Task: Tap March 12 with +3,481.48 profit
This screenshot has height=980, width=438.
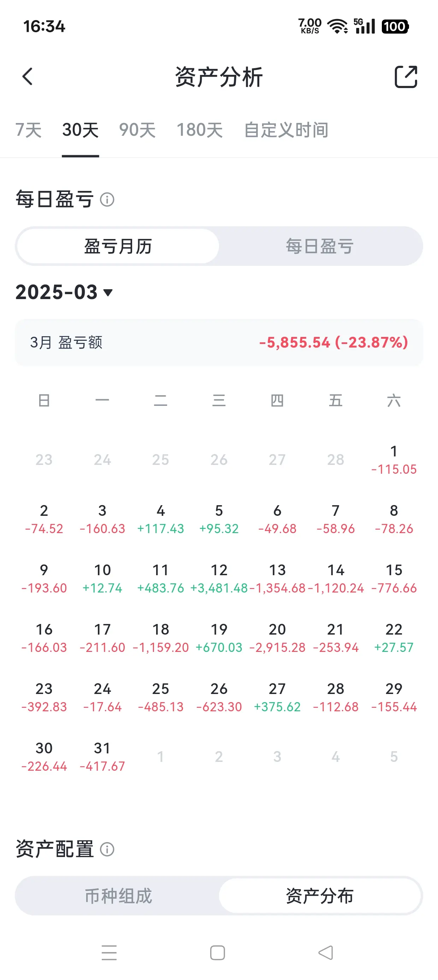Action: (219, 579)
